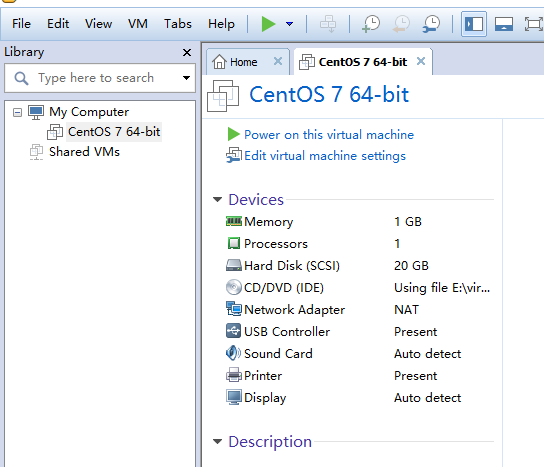Click the Processors device icon
The width and height of the screenshot is (544, 467).
pos(233,243)
